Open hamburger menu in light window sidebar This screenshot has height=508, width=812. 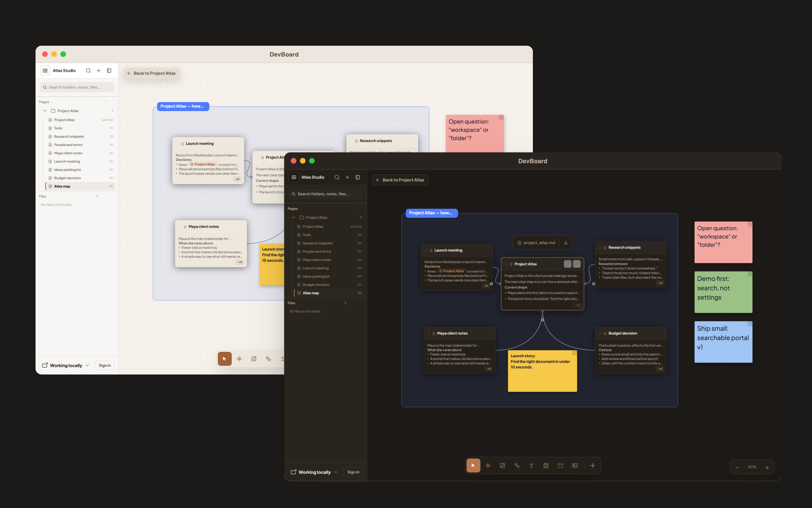pyautogui.click(x=45, y=70)
